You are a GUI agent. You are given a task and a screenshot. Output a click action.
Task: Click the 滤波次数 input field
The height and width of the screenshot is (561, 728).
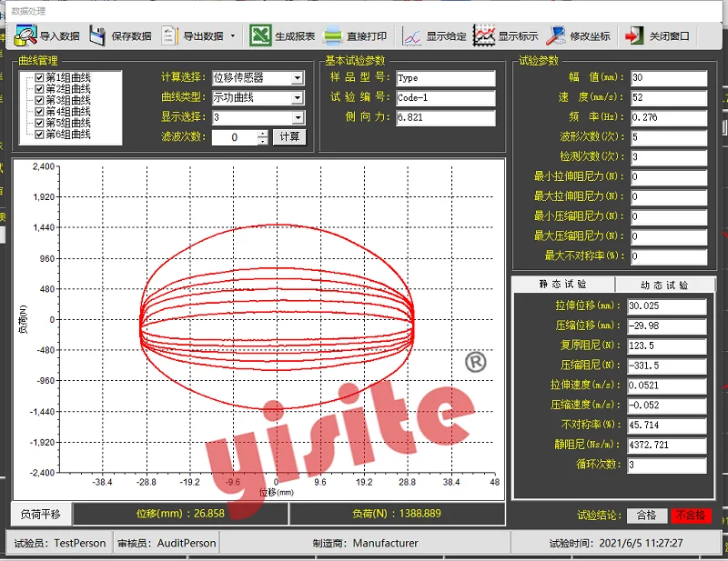(235, 137)
